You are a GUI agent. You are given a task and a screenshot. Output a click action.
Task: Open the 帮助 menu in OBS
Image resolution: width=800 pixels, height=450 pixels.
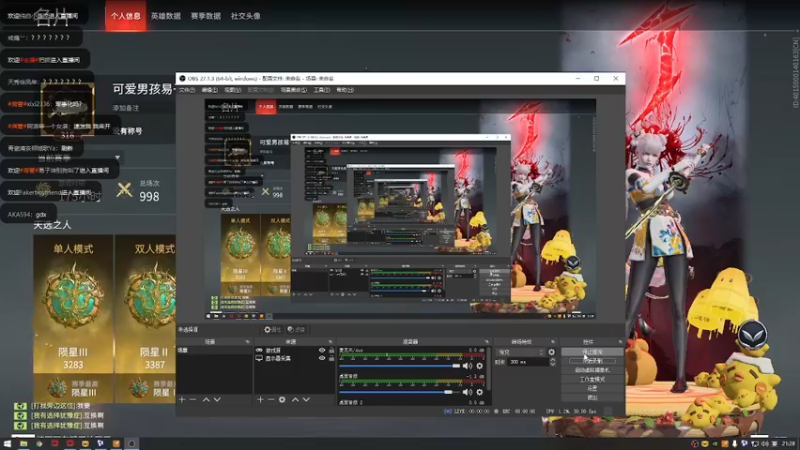point(345,90)
